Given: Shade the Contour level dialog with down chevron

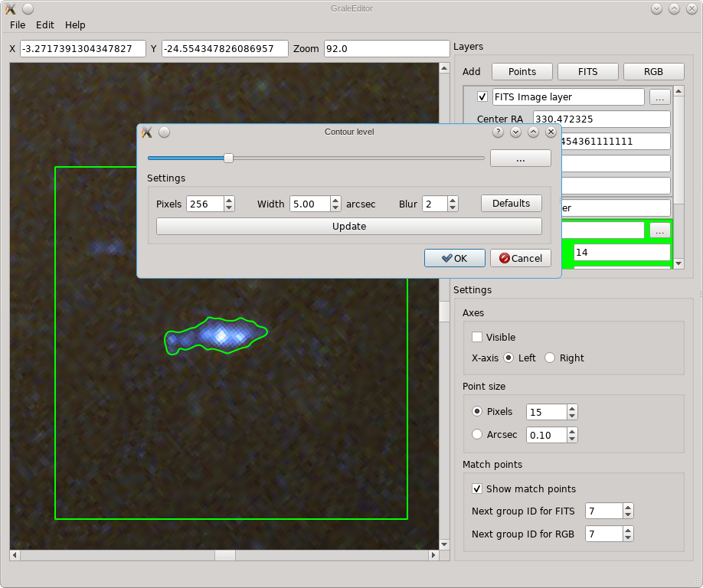Looking at the screenshot, I should [x=515, y=132].
